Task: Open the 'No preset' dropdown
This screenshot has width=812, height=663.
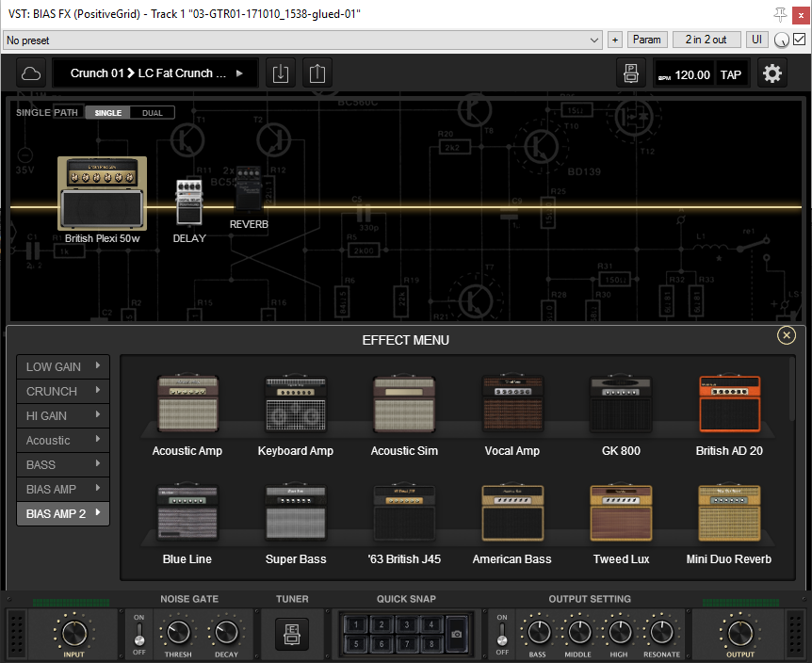Action: (x=302, y=40)
